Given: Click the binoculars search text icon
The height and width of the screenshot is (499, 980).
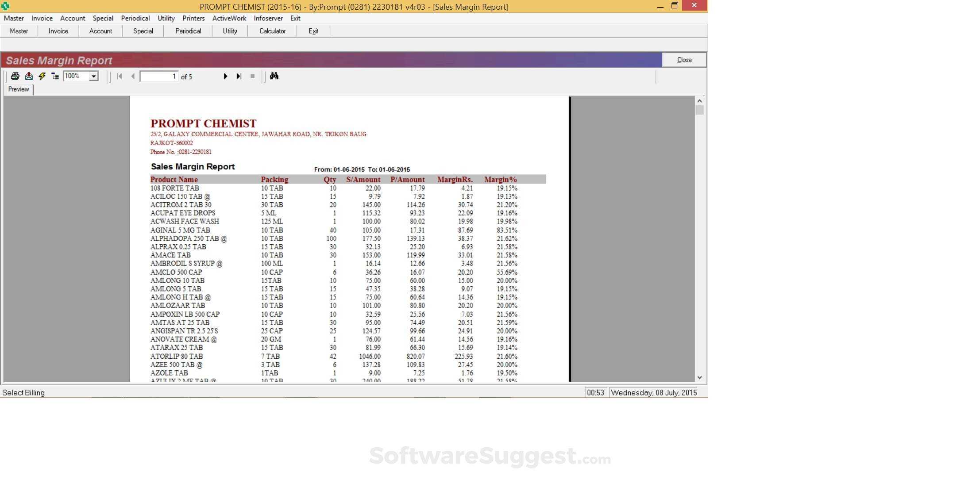Looking at the screenshot, I should click(274, 76).
